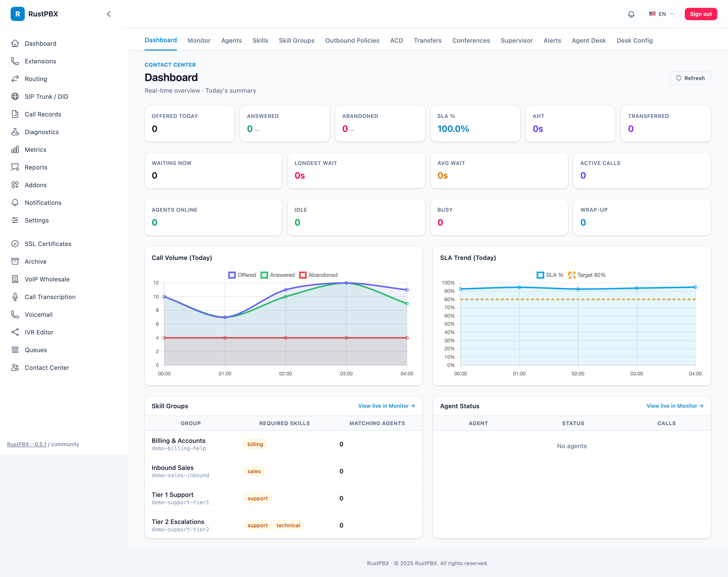728x577 pixels.
Task: Toggle Offered series in Call Volume legend
Action: [x=242, y=275]
